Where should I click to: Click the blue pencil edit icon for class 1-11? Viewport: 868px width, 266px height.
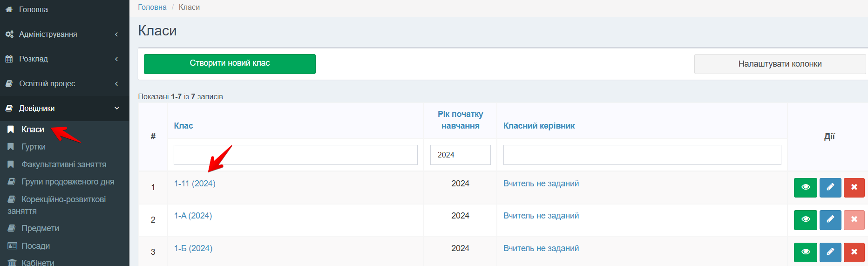[830, 187]
